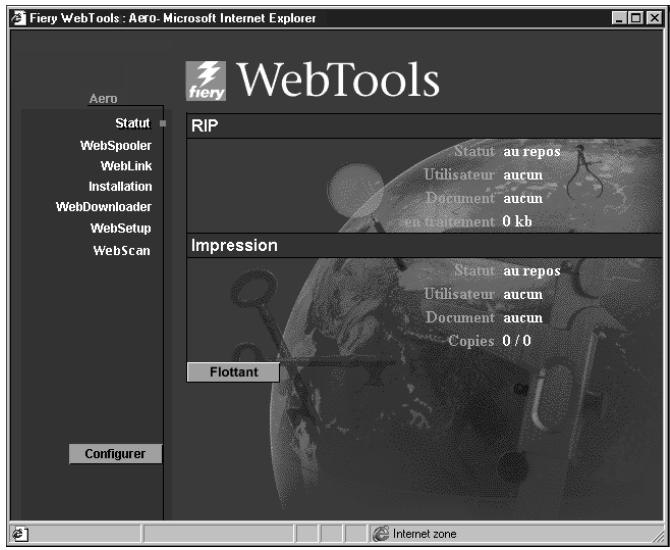Click the Flottant button
The height and width of the screenshot is (550, 670).
click(x=233, y=372)
